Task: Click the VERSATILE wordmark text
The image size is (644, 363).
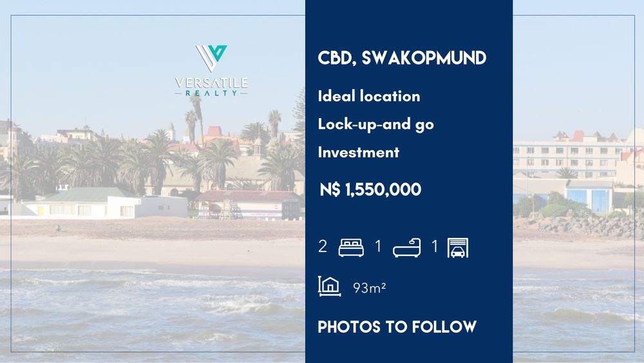Action: [x=211, y=83]
